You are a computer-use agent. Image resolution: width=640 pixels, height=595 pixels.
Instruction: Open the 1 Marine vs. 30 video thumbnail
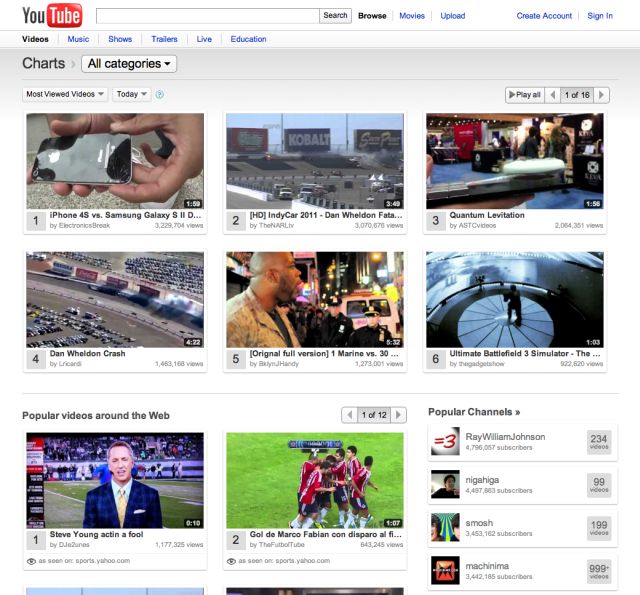[315, 300]
